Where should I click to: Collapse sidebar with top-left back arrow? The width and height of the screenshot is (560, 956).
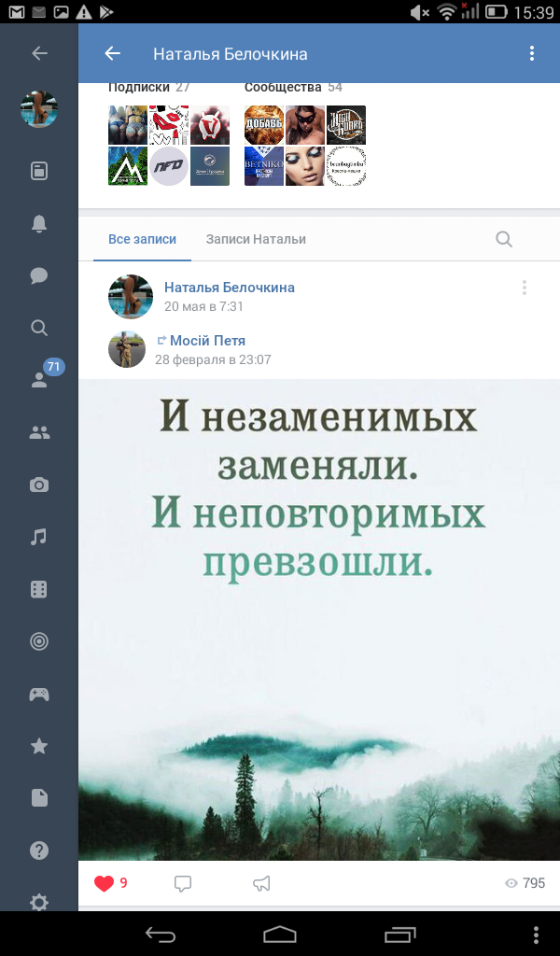(x=39, y=53)
